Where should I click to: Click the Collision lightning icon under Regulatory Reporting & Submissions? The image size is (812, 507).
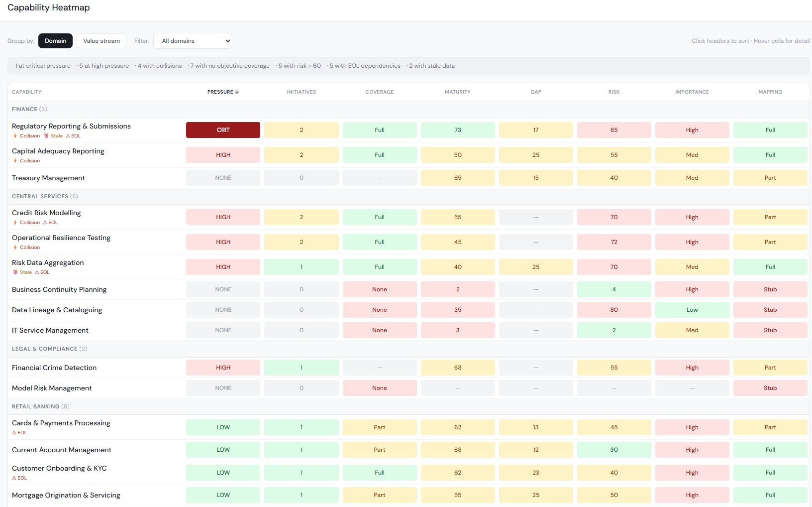15,135
